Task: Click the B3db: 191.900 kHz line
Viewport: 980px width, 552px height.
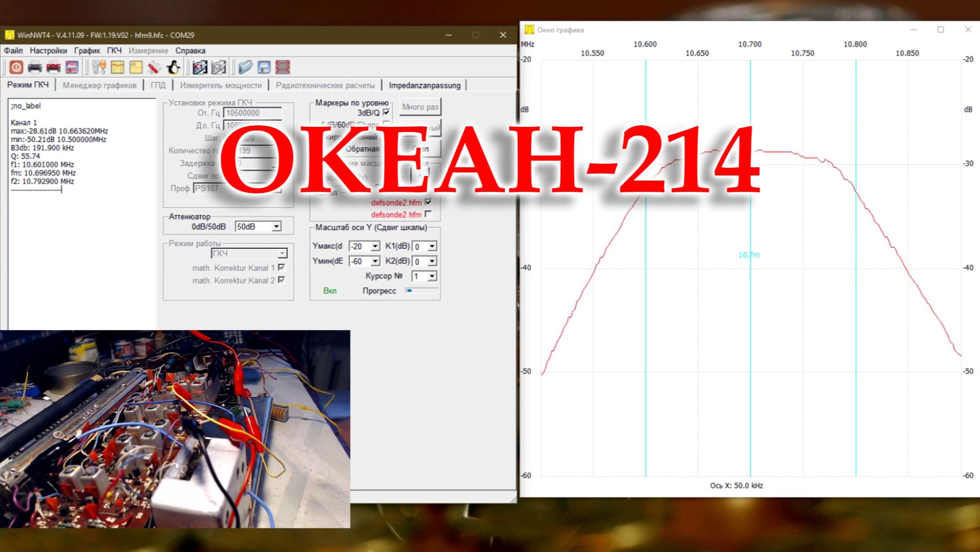Action: [x=42, y=148]
